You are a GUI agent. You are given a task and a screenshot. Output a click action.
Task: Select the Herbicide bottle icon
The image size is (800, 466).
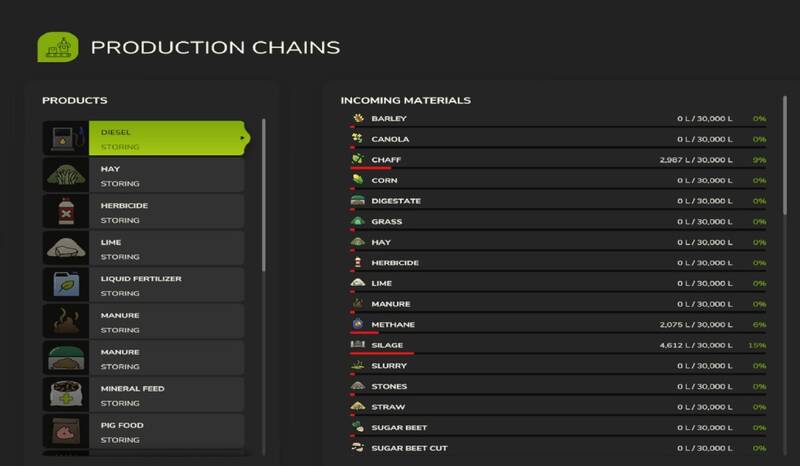pyautogui.click(x=65, y=211)
